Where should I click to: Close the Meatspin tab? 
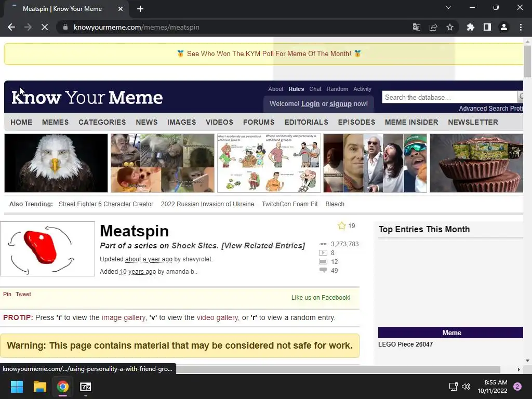(x=121, y=9)
